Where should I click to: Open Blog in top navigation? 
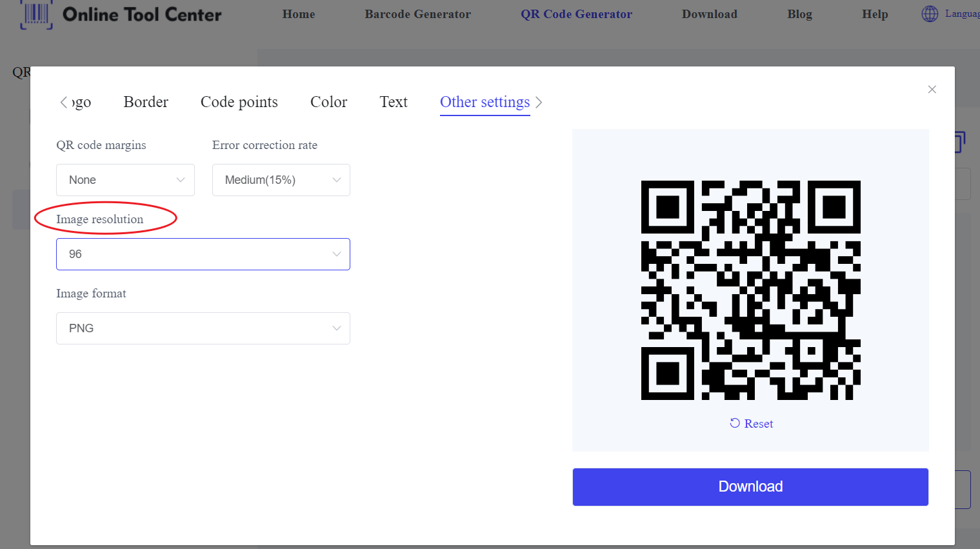[x=800, y=14]
